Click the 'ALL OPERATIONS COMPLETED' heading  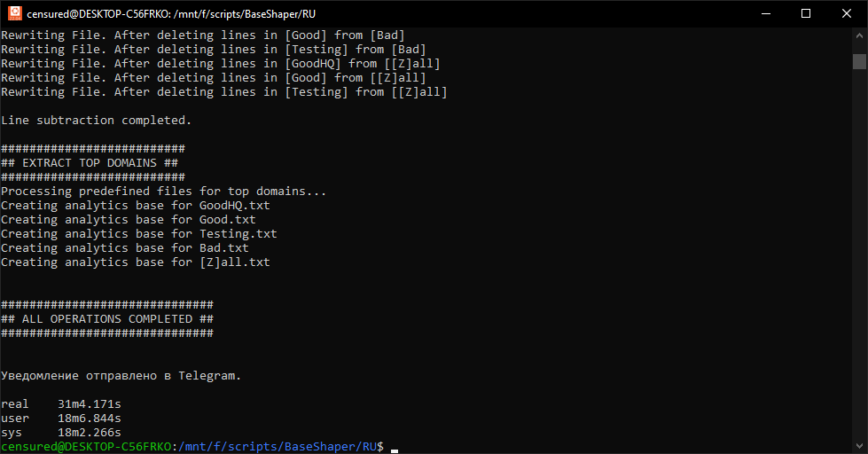(107, 318)
